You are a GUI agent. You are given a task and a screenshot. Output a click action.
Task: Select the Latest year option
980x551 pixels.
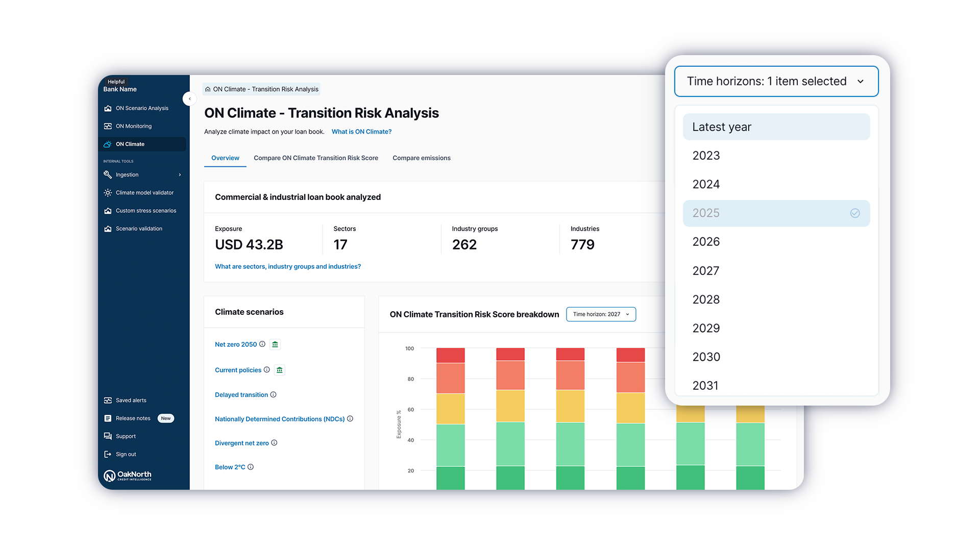click(776, 127)
